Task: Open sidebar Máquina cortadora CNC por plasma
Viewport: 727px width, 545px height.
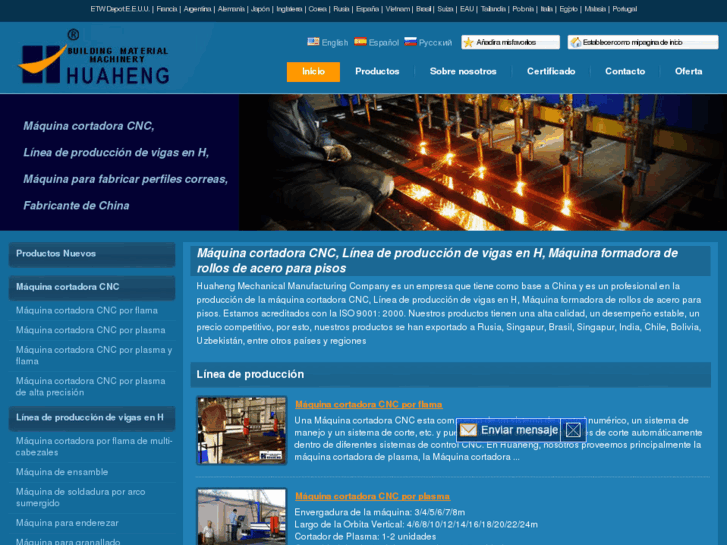Action: pos(90,330)
